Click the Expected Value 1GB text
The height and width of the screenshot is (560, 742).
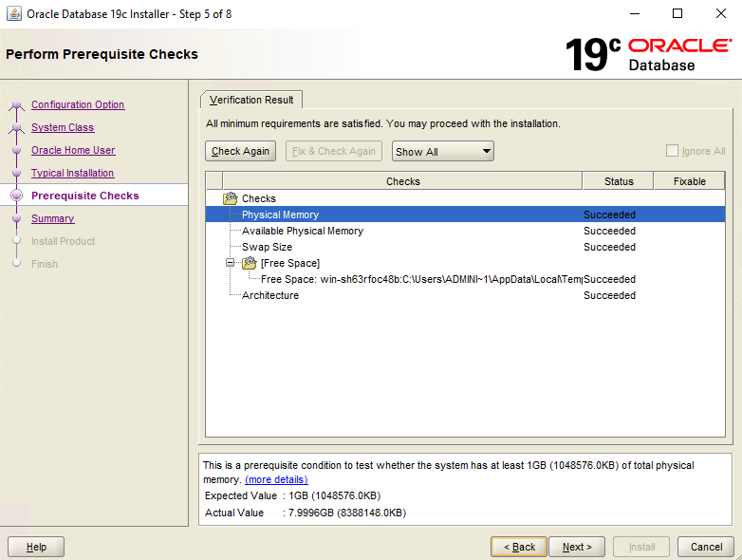(x=335, y=495)
